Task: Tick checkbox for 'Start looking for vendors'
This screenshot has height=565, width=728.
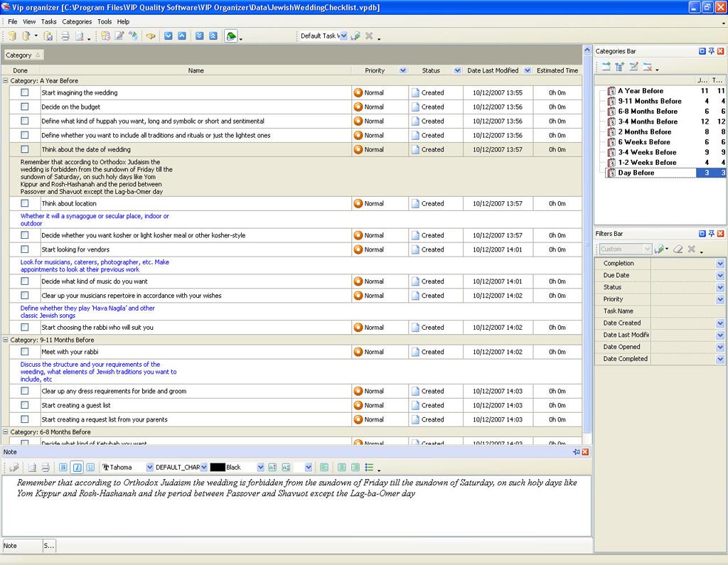Action: (25, 249)
